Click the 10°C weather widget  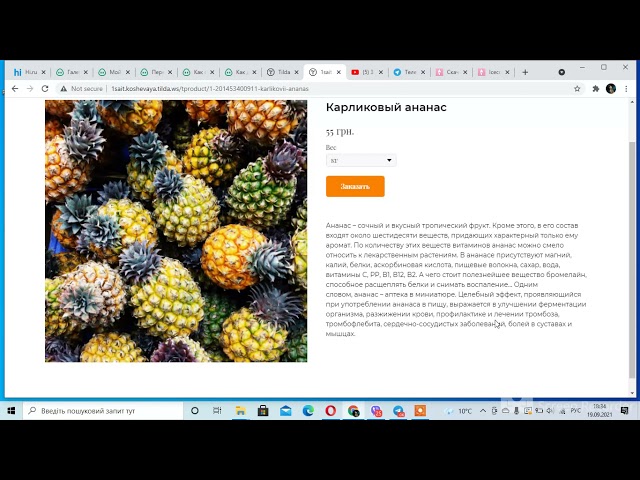coord(459,411)
